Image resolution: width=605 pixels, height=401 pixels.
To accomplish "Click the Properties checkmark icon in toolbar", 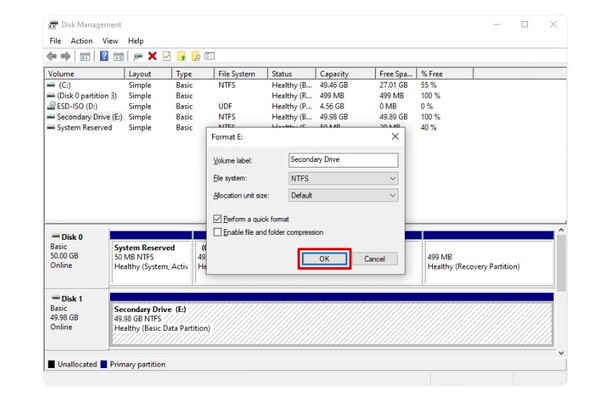I will point(166,56).
